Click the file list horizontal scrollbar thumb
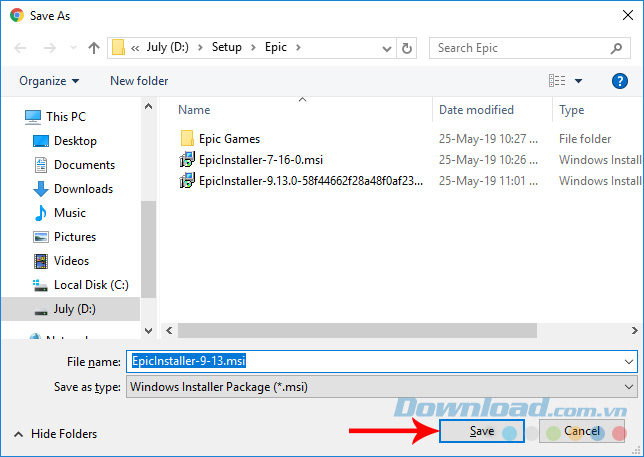Image resolution: width=644 pixels, height=457 pixels. pos(357,331)
